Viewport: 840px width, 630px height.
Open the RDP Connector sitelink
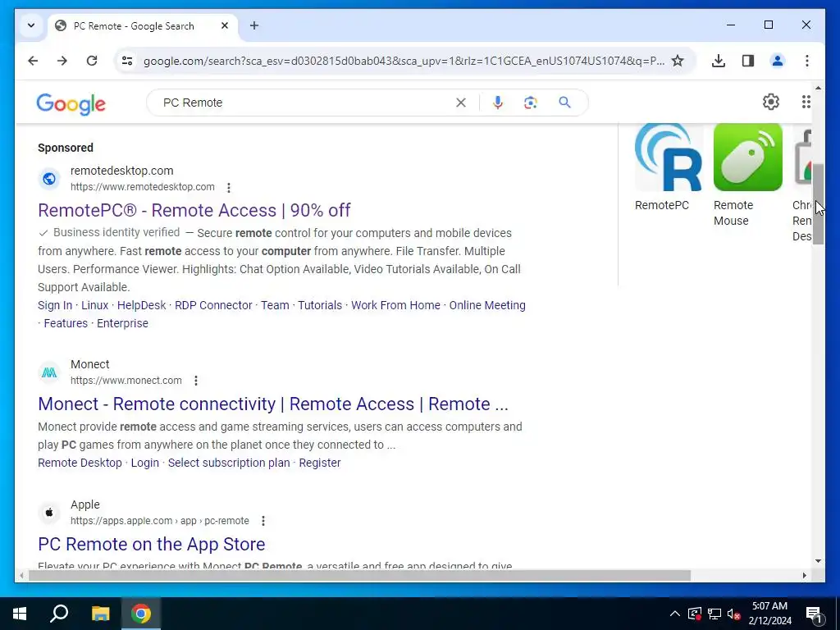coord(213,305)
